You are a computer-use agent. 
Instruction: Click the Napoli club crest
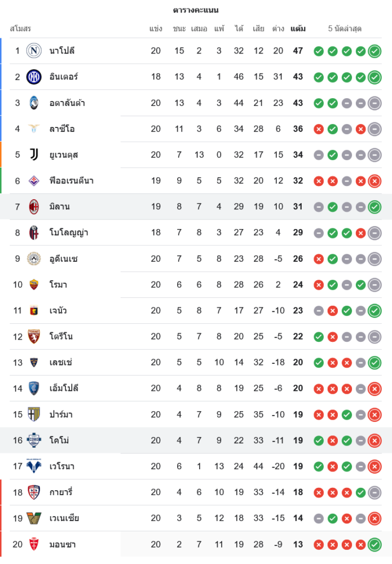coord(34,51)
